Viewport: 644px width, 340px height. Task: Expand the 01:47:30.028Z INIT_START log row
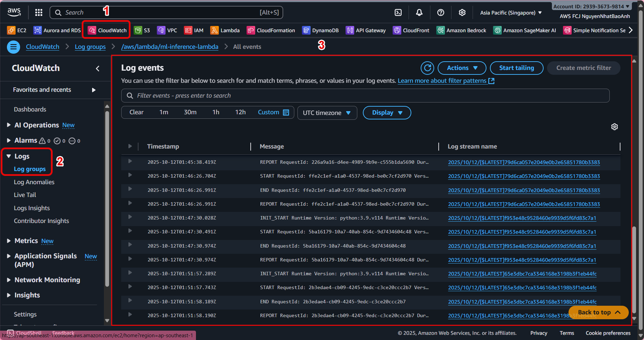pos(130,217)
